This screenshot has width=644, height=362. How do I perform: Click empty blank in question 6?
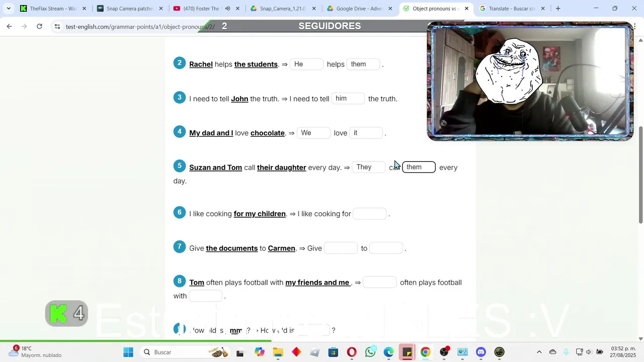[370, 214]
